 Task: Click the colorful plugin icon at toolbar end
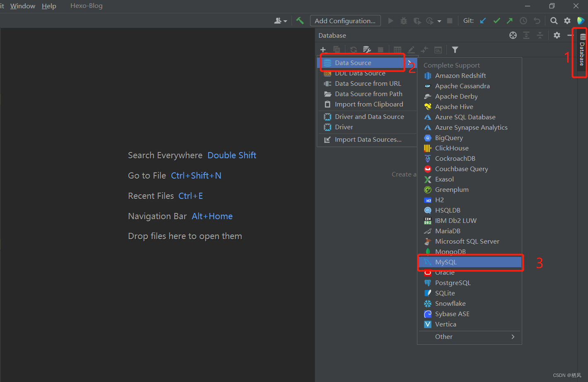(581, 21)
